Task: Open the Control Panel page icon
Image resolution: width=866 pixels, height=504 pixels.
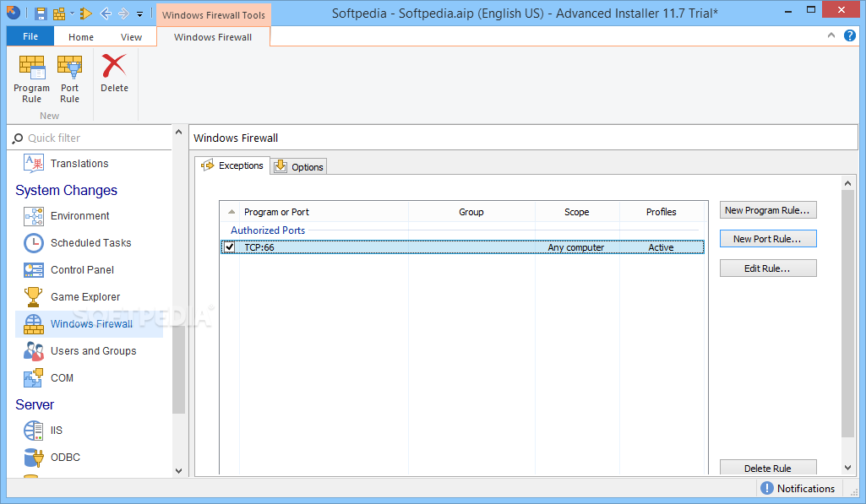Action: pyautogui.click(x=34, y=270)
